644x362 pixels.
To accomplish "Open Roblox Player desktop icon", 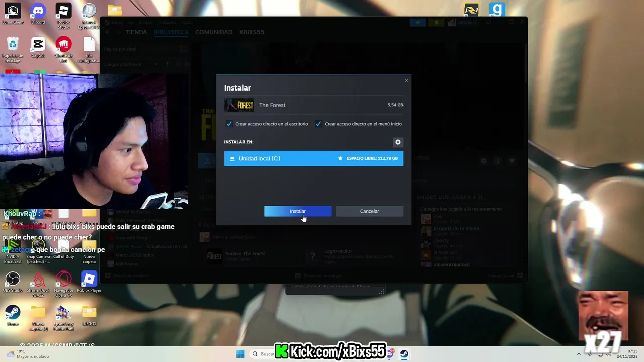I will (89, 282).
